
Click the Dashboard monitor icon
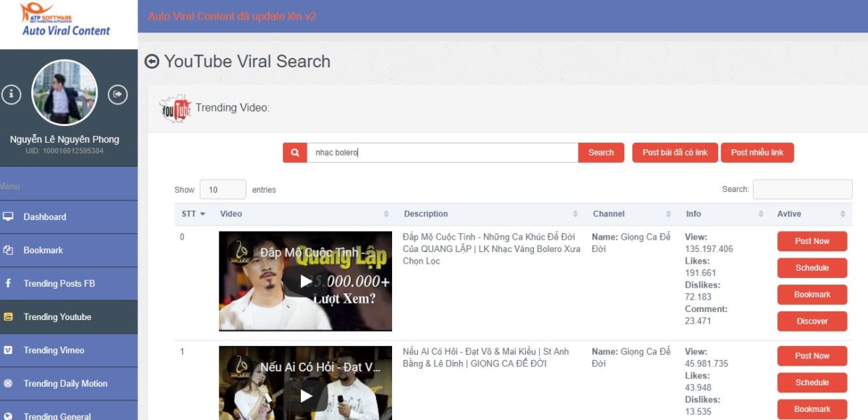point(9,217)
